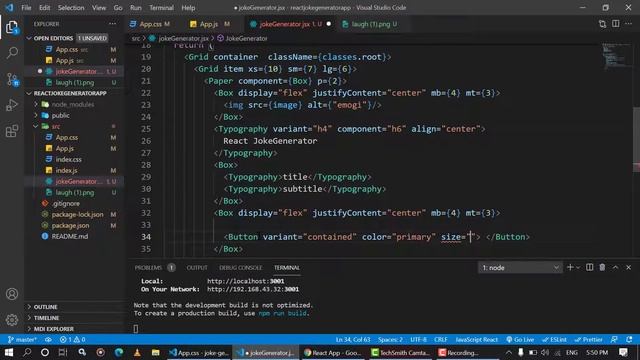The height and width of the screenshot is (360, 640).
Task: Click the editor vertical scrollbar
Action: [636, 139]
